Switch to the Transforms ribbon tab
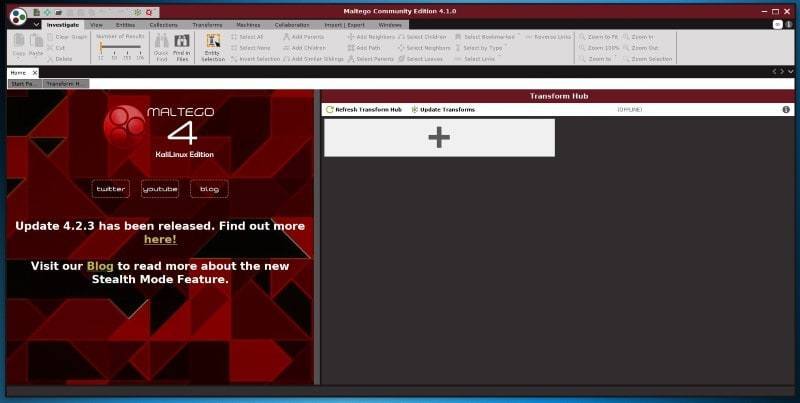 pyautogui.click(x=207, y=24)
